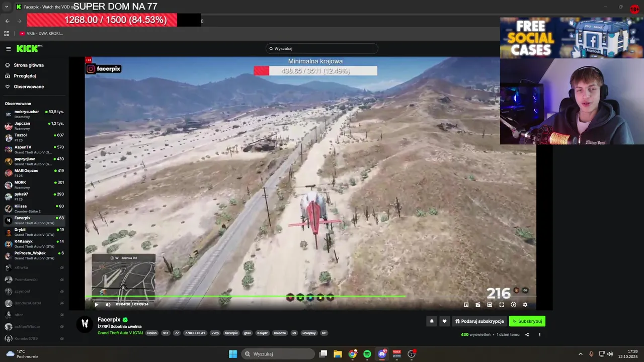This screenshot has height=362, width=644.
Task: Open mokrysuchar channel in followed list
Action: pos(34,114)
